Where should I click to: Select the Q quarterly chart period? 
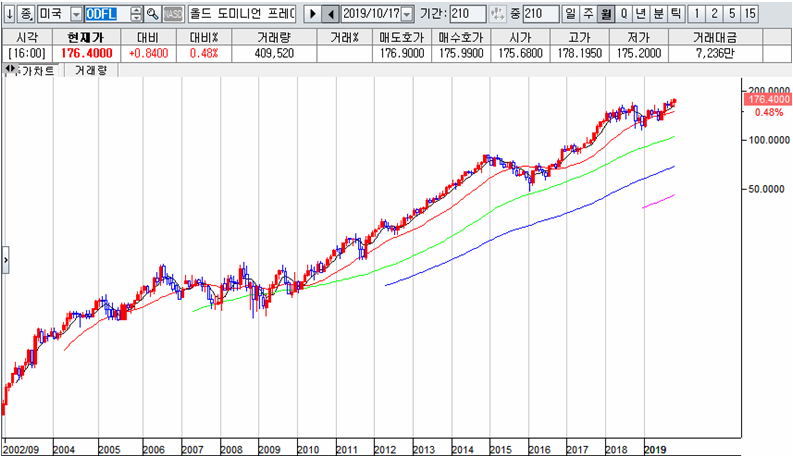(624, 14)
